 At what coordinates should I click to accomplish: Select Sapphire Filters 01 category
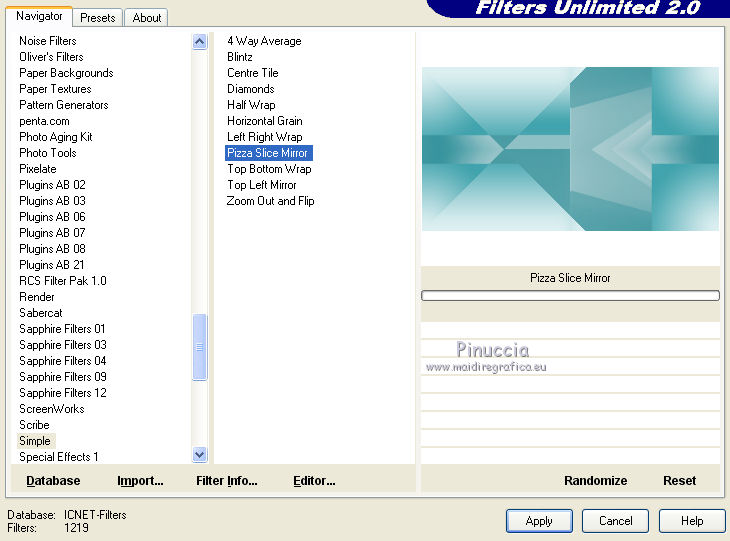pyautogui.click(x=62, y=329)
